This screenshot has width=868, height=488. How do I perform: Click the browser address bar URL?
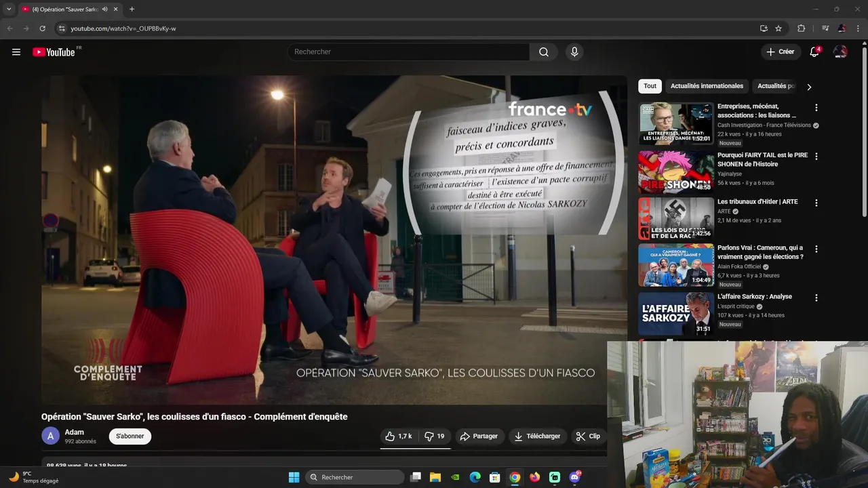123,28
